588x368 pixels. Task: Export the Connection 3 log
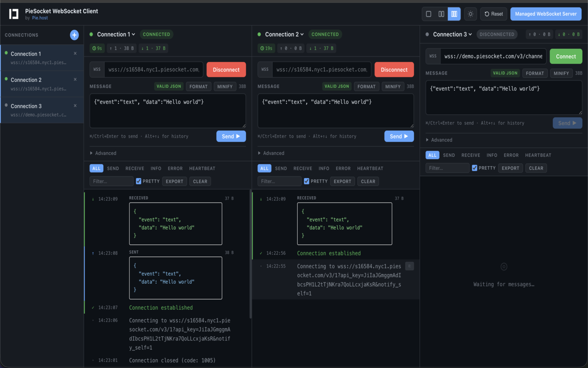click(x=510, y=168)
